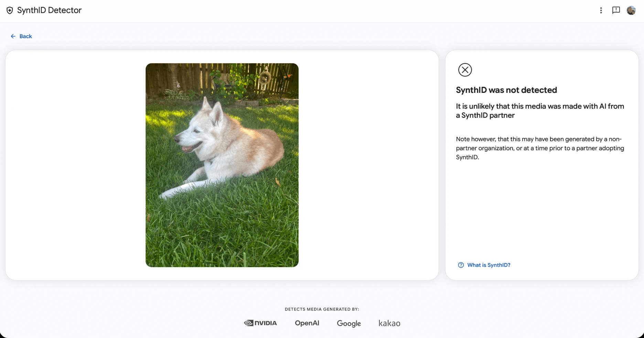The image size is (644, 338).
Task: Click 'It is unlikely that this media' text
Action: point(540,111)
